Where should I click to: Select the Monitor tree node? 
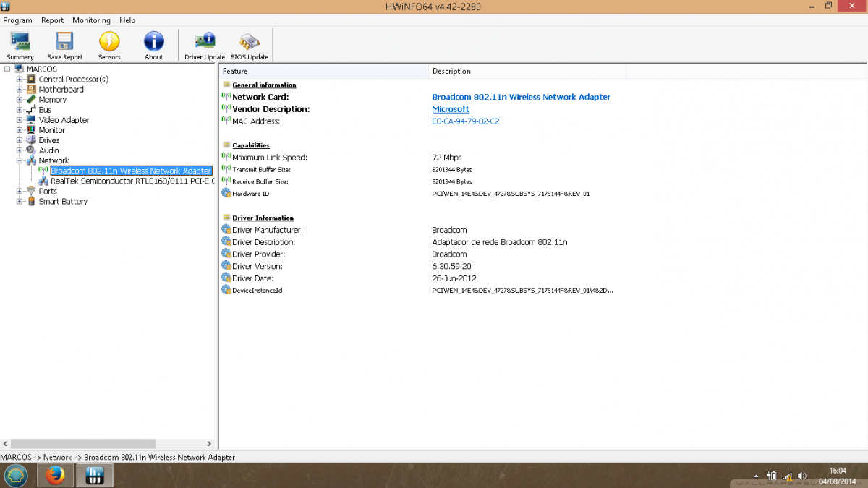[x=52, y=130]
